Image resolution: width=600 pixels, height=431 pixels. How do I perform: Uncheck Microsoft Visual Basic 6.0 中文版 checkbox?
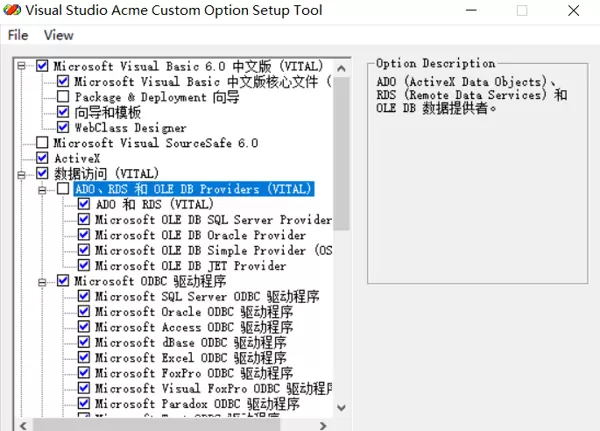coord(42,66)
